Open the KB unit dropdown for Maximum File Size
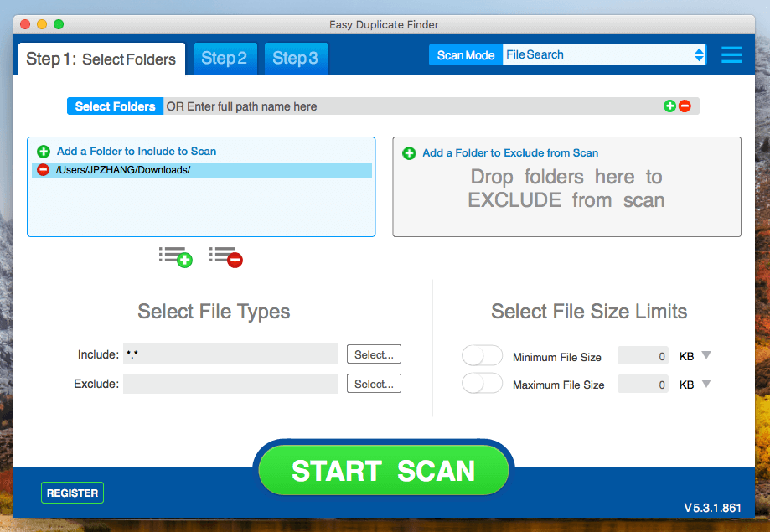Image resolution: width=770 pixels, height=532 pixels. click(x=706, y=383)
